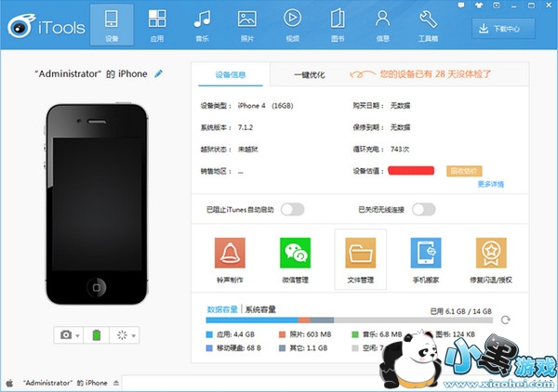Toggle 已关闭无线连接 switch
The width and height of the screenshot is (558, 392).
click(423, 209)
